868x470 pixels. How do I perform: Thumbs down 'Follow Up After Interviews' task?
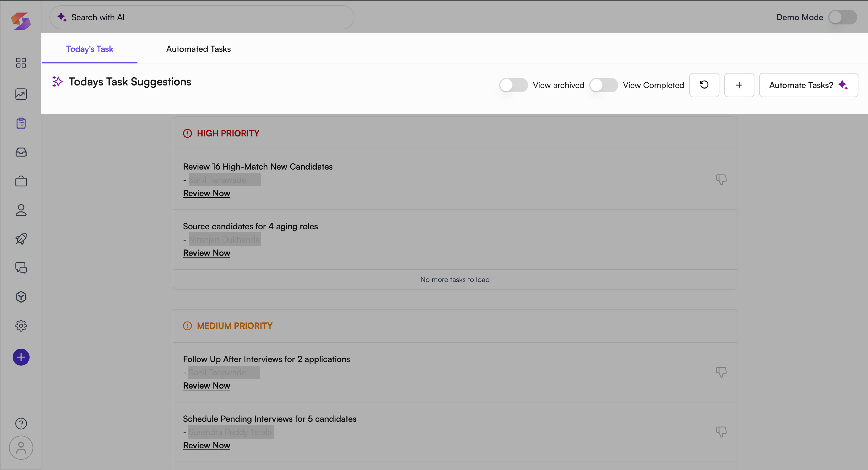pyautogui.click(x=721, y=372)
